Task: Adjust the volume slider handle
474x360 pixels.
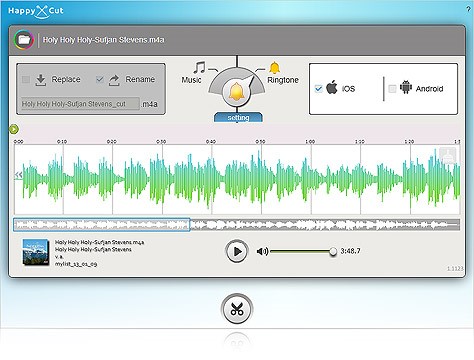Action: 333,252
